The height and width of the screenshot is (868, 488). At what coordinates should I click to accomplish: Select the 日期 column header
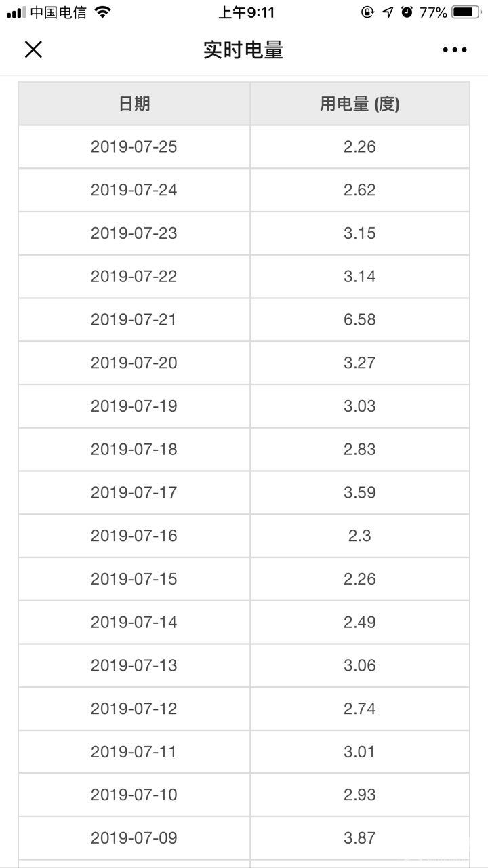[x=134, y=104]
